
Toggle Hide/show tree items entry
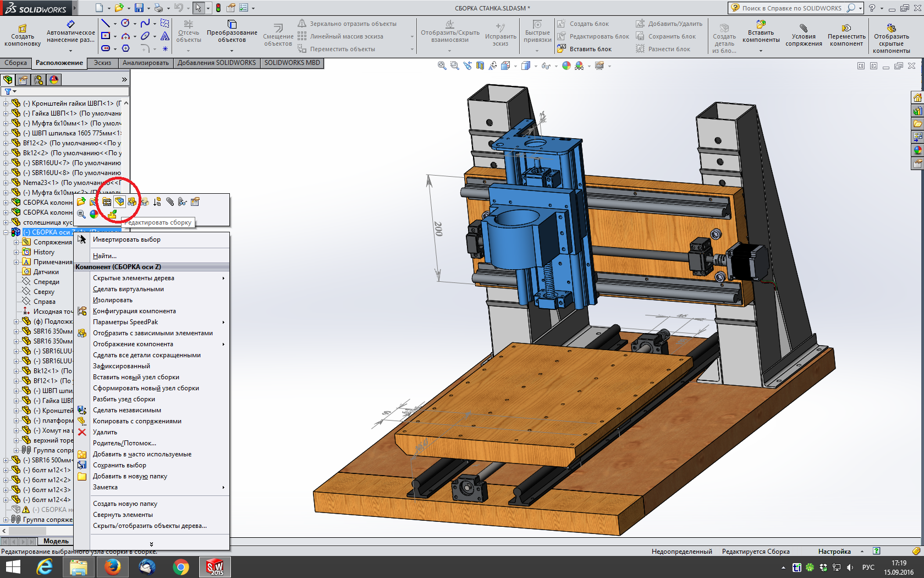pos(150,526)
